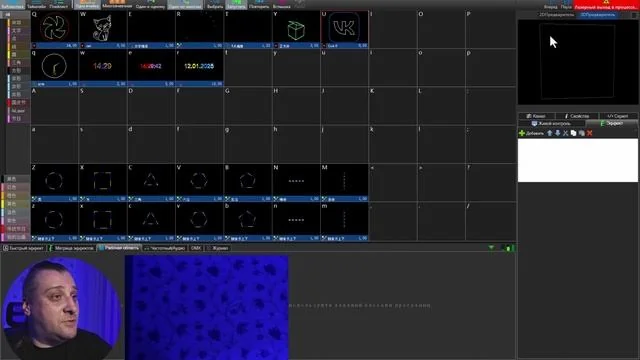Open the Эффект tab
The image size is (640, 360).
coord(611,123)
